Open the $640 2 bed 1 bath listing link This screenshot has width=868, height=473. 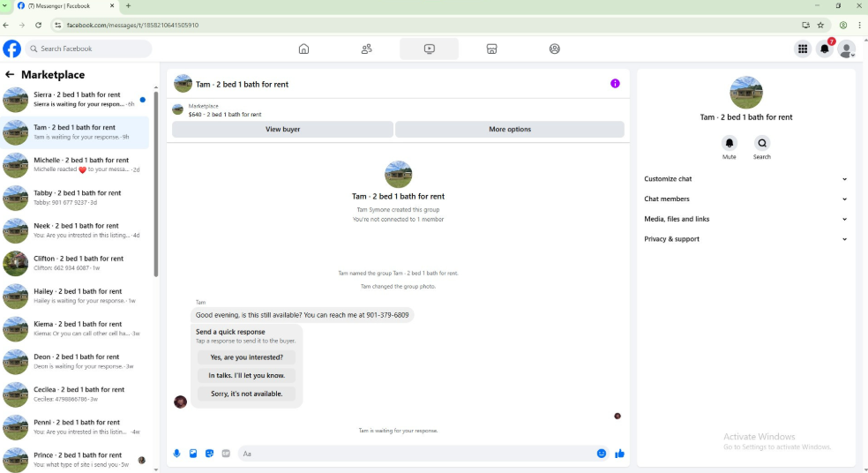[x=225, y=114]
